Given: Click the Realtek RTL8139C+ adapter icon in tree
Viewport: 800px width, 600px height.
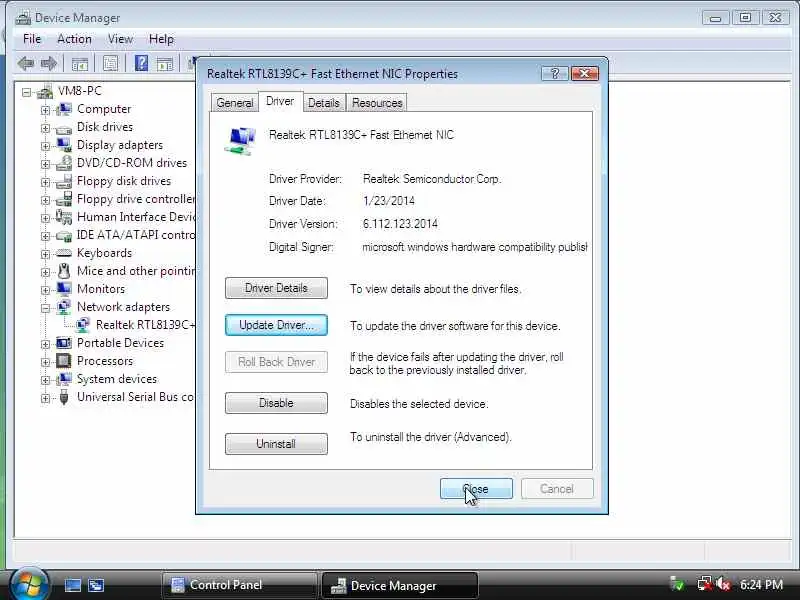Looking at the screenshot, I should 83,325.
